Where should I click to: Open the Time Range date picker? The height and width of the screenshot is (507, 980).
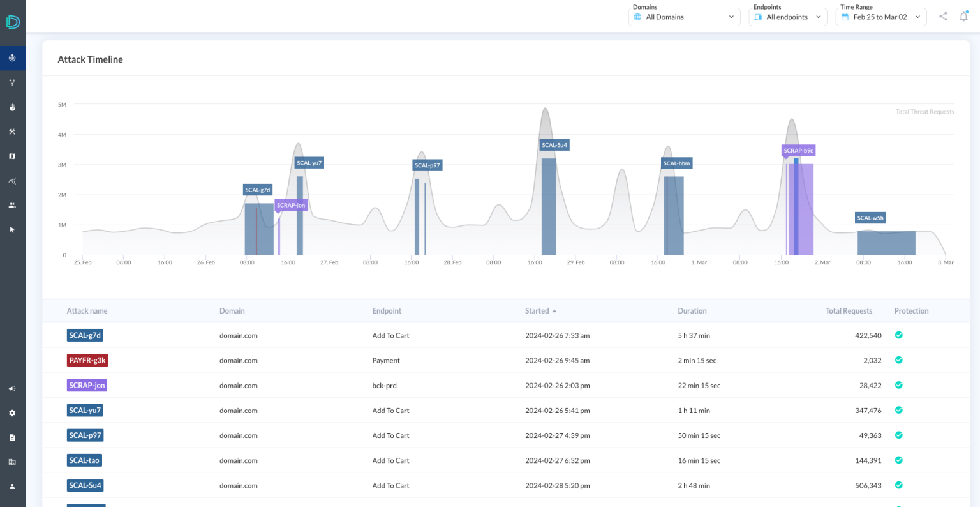(880, 17)
